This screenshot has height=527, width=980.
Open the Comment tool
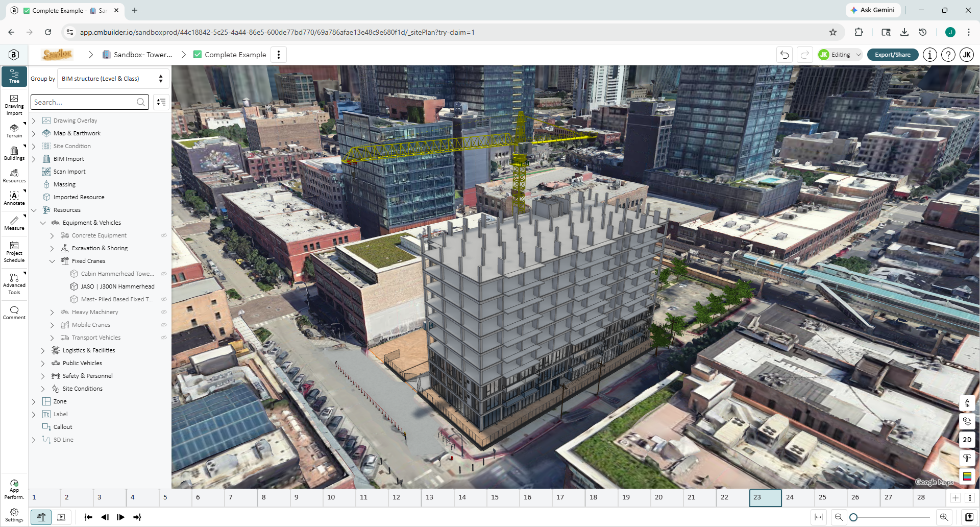(14, 313)
